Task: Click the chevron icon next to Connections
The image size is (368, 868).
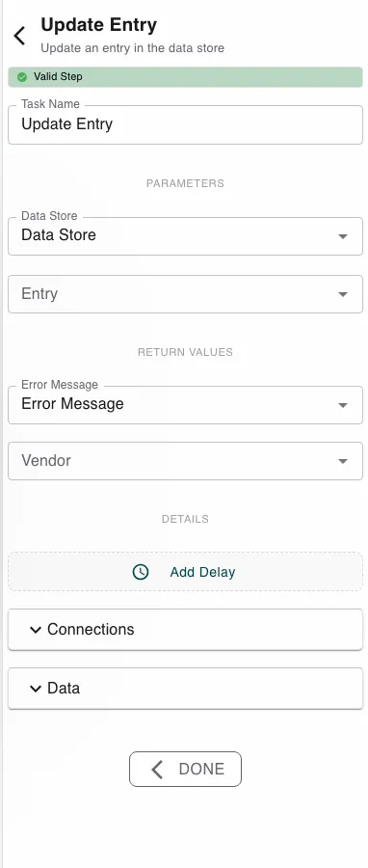Action: [36, 630]
